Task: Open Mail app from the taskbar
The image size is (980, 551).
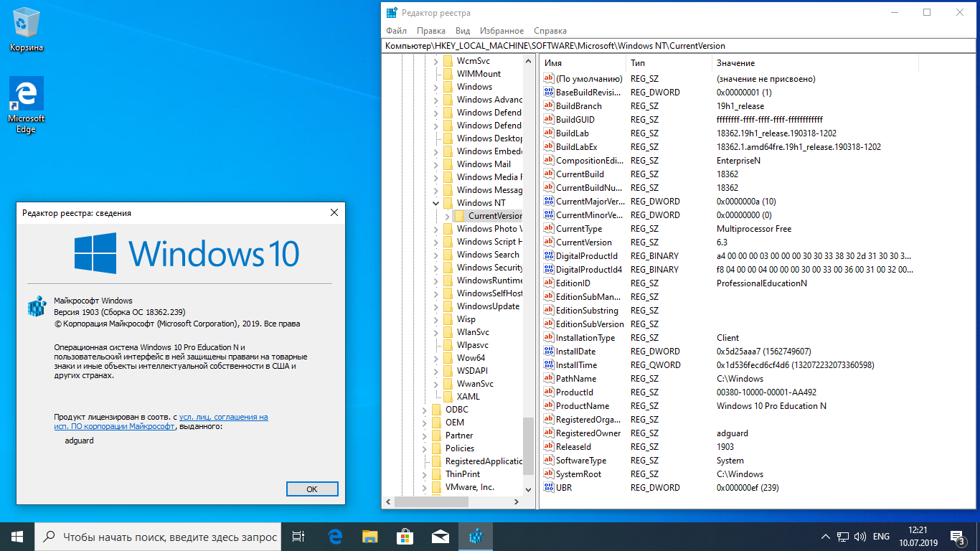Action: pyautogui.click(x=440, y=537)
